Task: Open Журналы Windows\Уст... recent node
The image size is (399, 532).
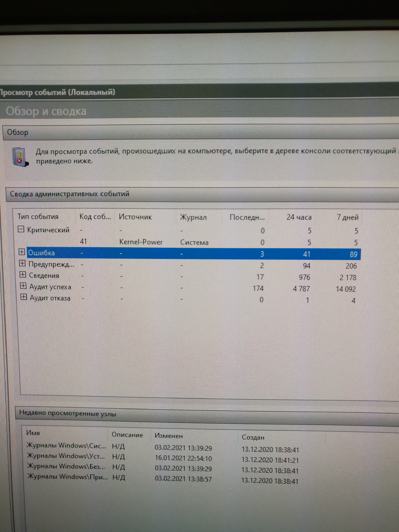Action: [66, 456]
